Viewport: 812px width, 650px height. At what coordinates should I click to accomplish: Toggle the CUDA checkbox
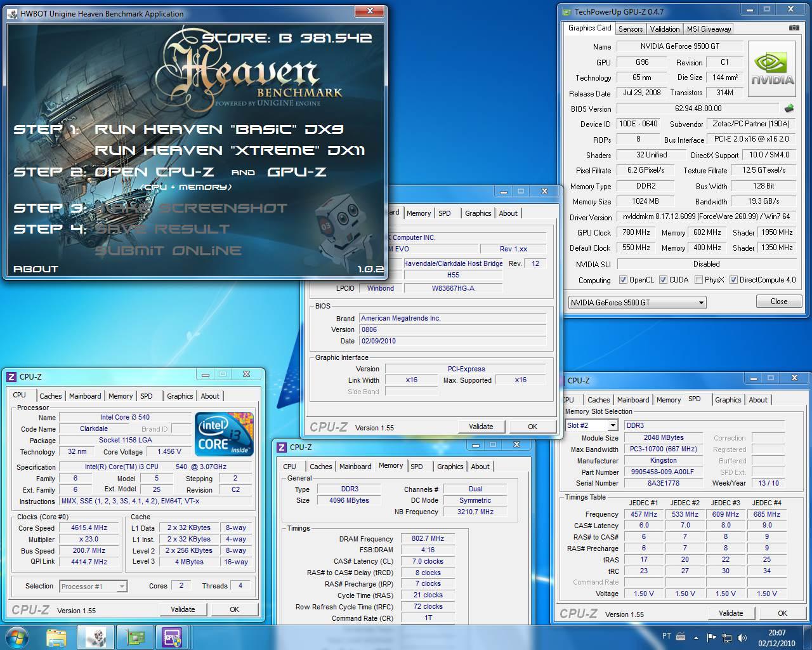pyautogui.click(x=663, y=280)
